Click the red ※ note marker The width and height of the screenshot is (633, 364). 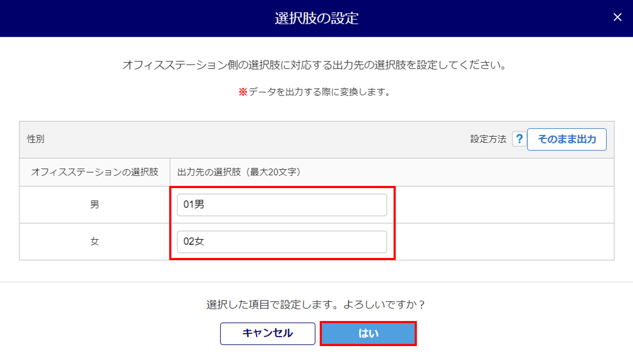243,92
